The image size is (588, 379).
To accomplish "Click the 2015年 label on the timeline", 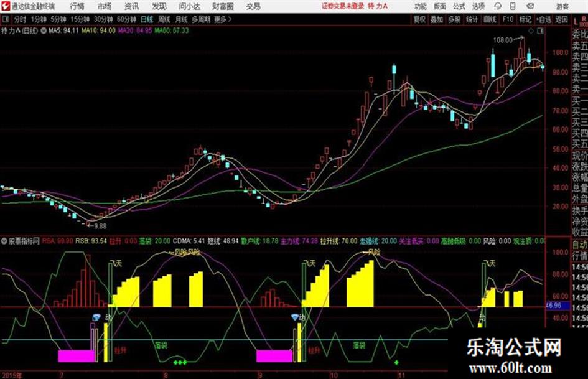I will point(12,375).
